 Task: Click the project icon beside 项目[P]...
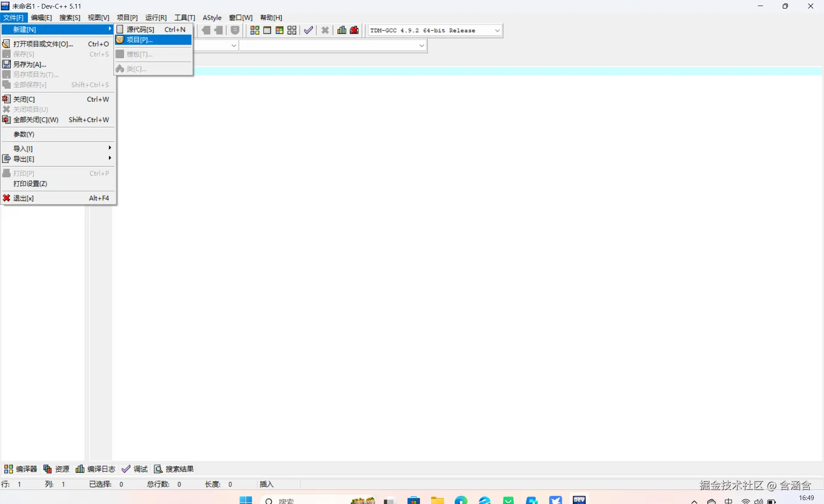tap(120, 39)
